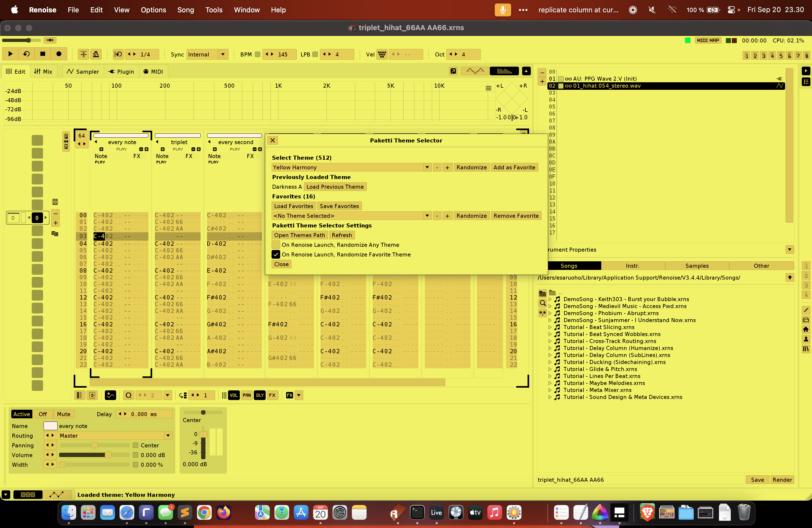Switch to the Mix view tab
This screenshot has width=812, height=528.
pyautogui.click(x=43, y=72)
